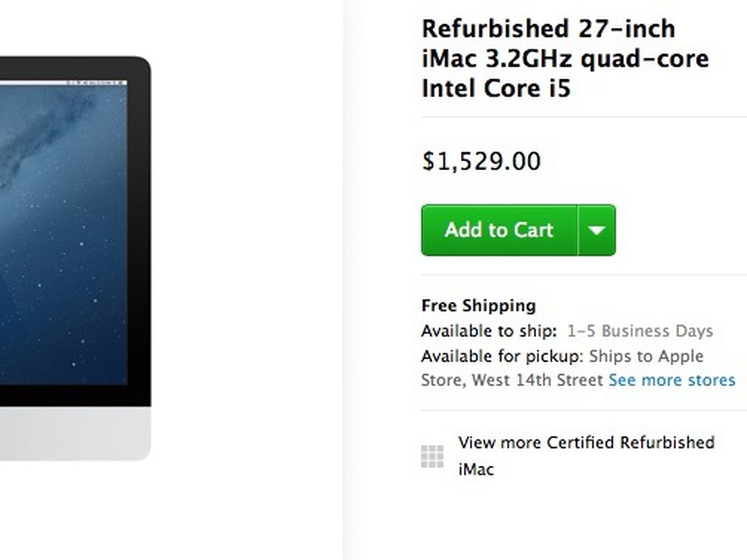Click the "Available for pickup:" label

pos(502,357)
